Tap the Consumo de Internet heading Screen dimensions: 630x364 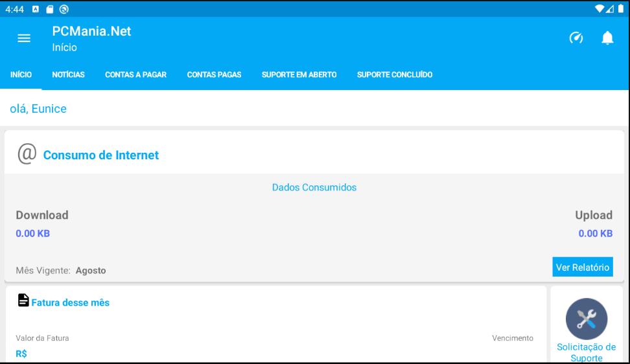point(101,155)
